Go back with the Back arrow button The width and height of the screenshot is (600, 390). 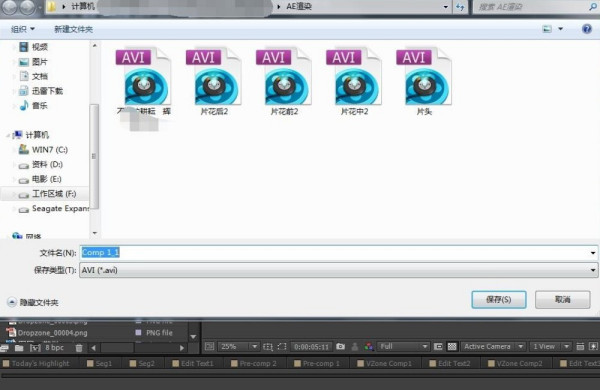[9, 7]
